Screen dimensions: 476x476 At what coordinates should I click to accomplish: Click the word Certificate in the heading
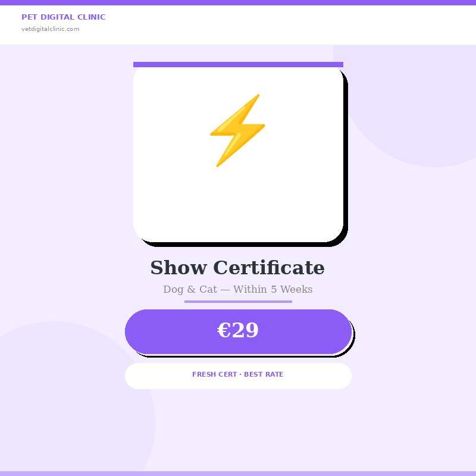269,267
